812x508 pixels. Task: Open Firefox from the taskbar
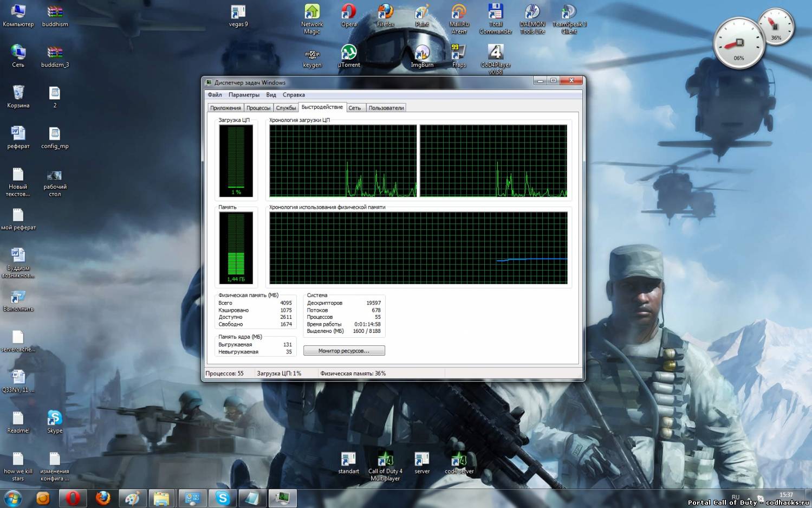click(x=103, y=498)
